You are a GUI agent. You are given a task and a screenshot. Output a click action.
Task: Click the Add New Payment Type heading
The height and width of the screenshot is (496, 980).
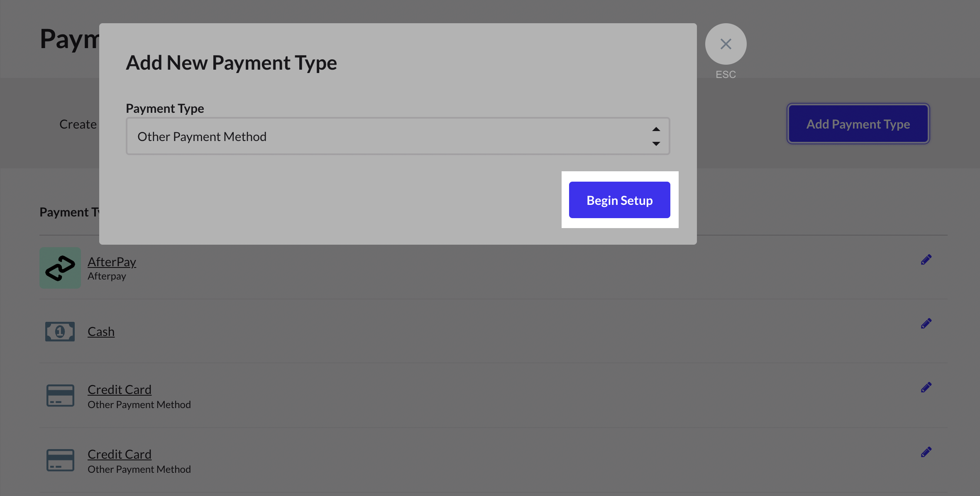[231, 63]
